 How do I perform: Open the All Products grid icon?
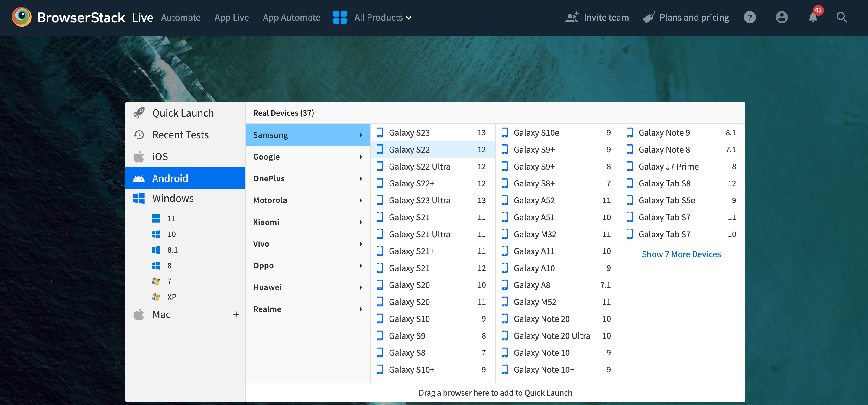tap(340, 17)
